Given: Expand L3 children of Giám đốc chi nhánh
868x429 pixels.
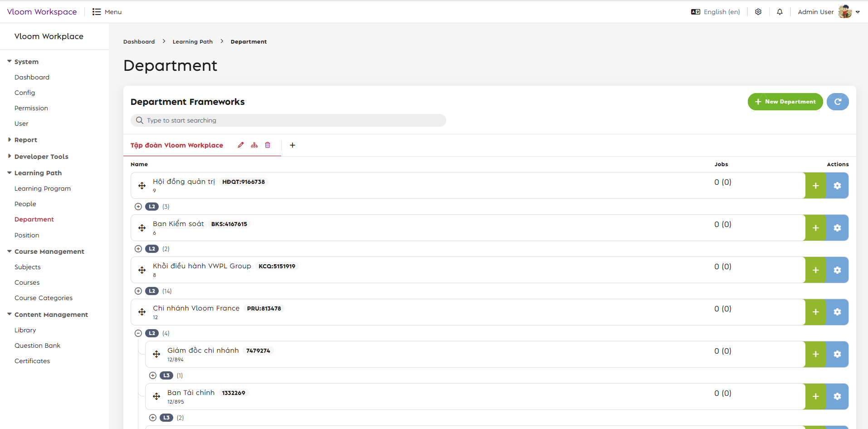Looking at the screenshot, I should (x=153, y=375).
